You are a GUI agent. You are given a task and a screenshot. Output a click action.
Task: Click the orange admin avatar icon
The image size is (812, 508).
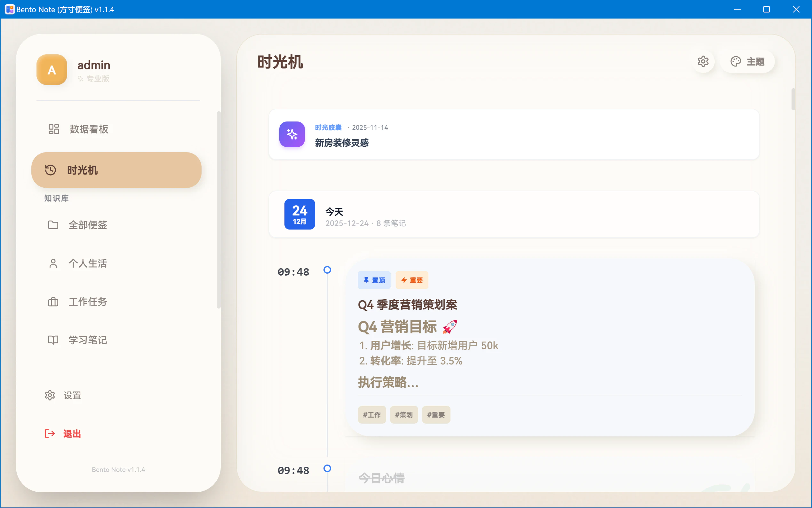(x=52, y=70)
